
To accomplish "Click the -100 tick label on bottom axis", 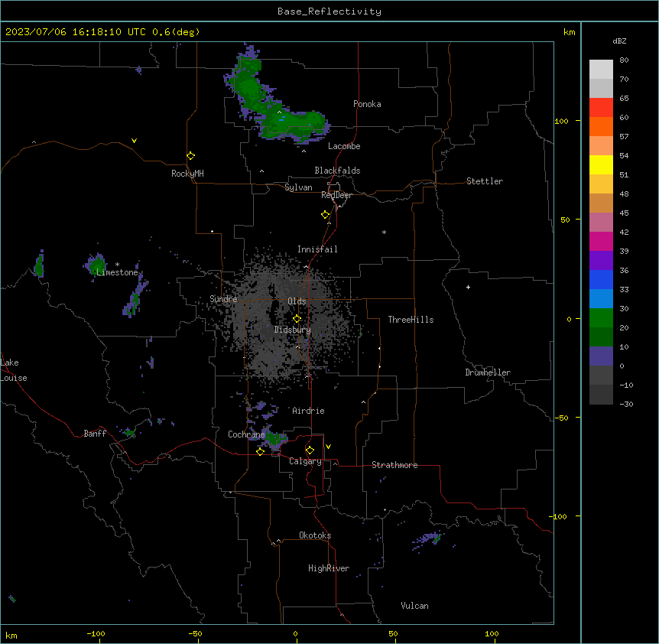I will [96, 633].
